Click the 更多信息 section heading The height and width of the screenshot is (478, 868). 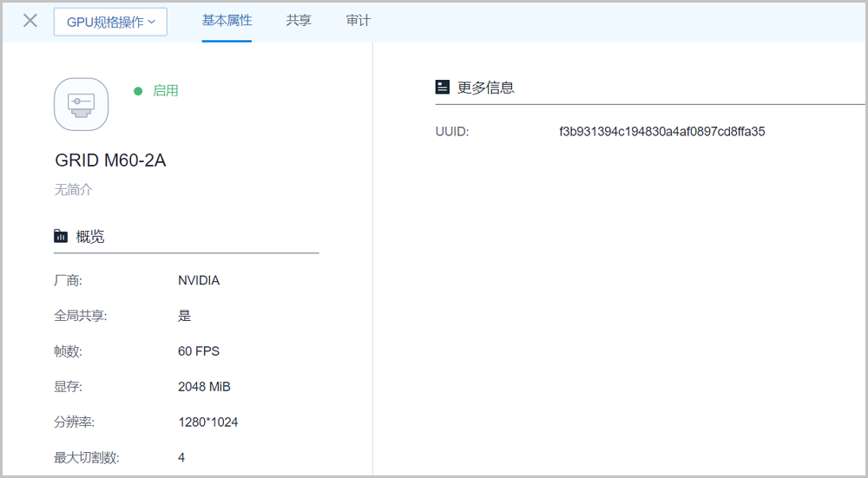pos(485,87)
